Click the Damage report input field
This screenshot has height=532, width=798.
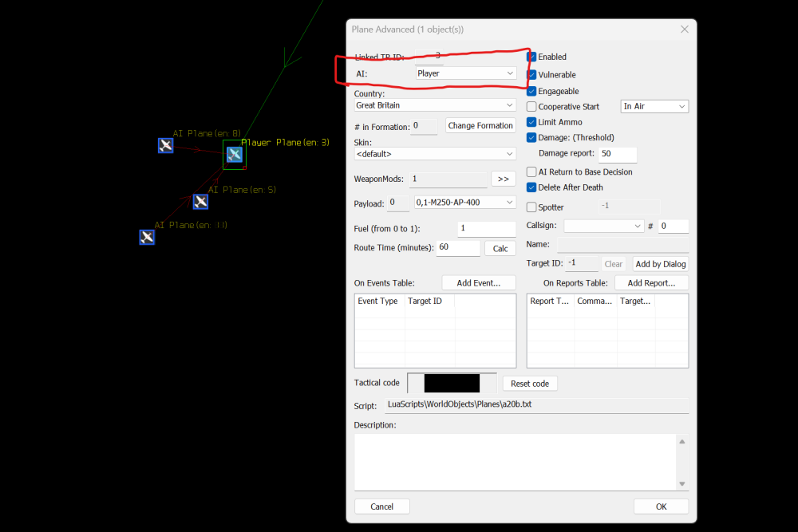[x=617, y=154]
